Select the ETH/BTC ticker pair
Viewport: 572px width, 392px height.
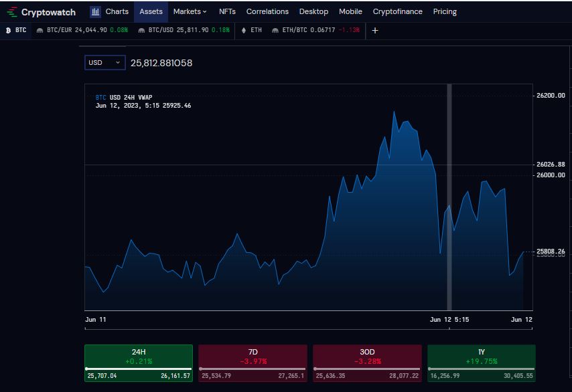click(x=316, y=30)
